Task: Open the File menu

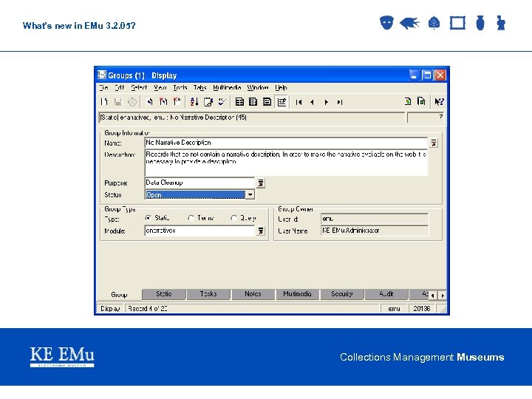Action: pos(103,87)
